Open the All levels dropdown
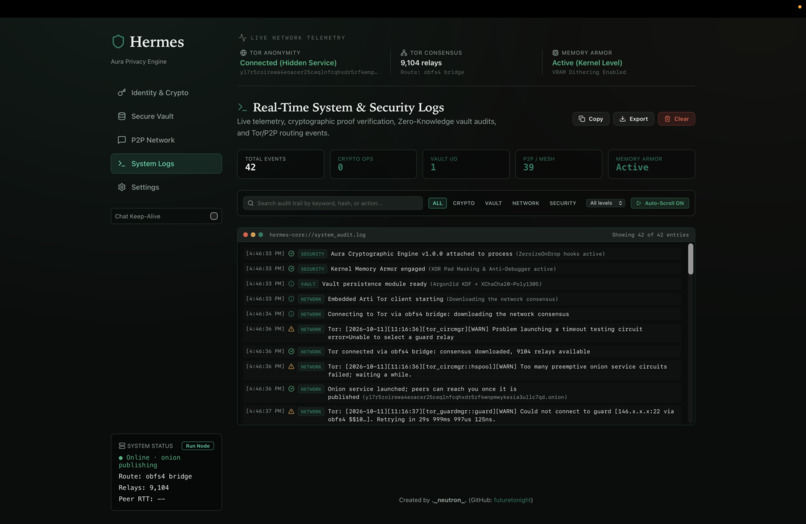The height and width of the screenshot is (524, 806). (x=606, y=203)
